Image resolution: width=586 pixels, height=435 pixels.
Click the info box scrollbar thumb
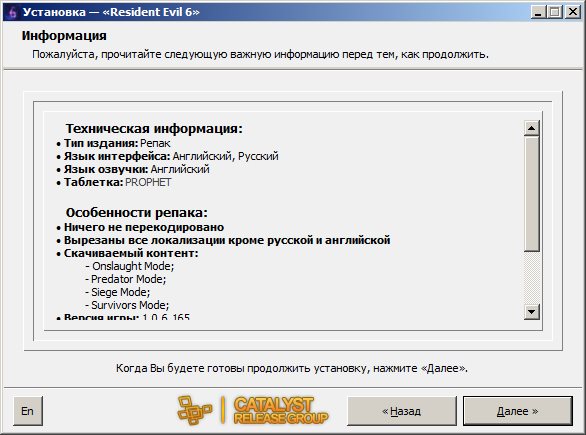click(531, 194)
